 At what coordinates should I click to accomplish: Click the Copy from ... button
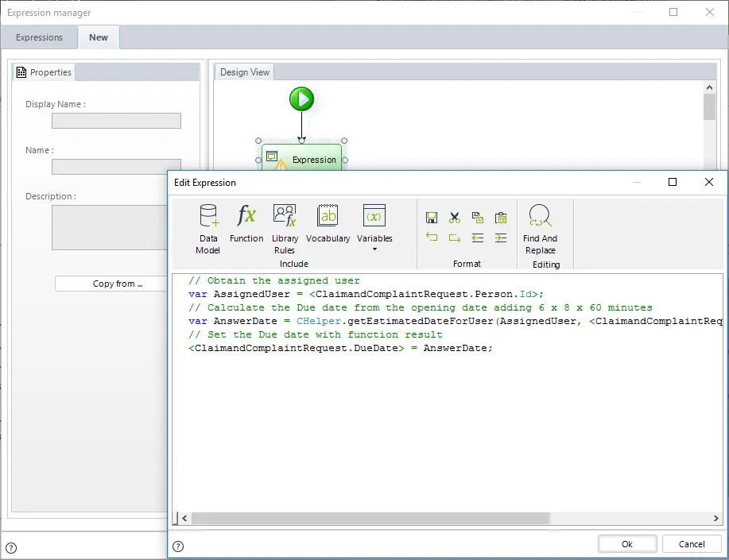[111, 284]
